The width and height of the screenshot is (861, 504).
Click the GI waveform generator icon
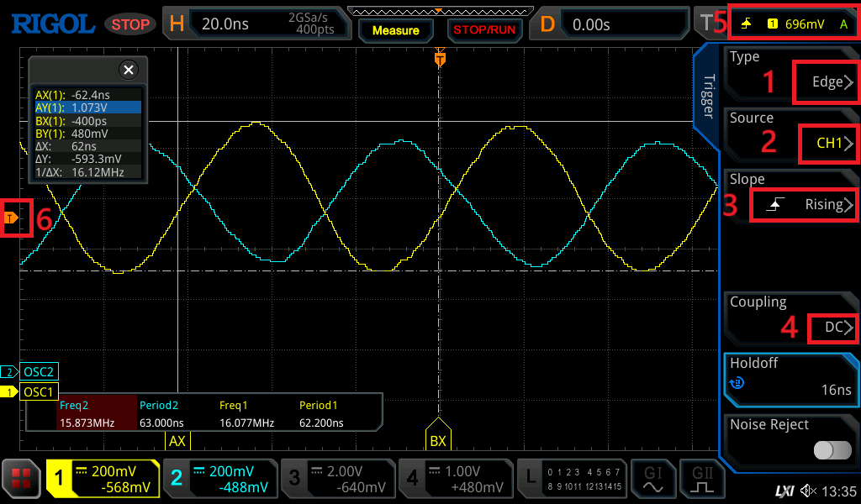point(652,479)
